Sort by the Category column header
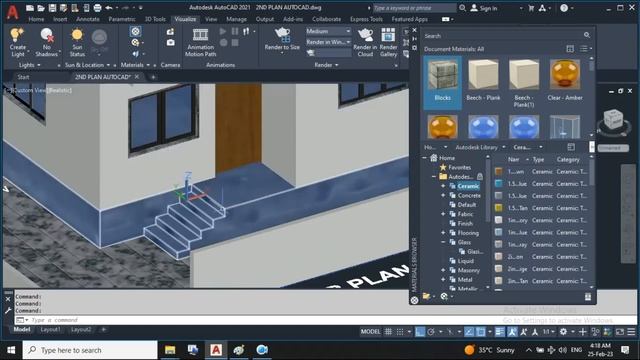 point(568,159)
